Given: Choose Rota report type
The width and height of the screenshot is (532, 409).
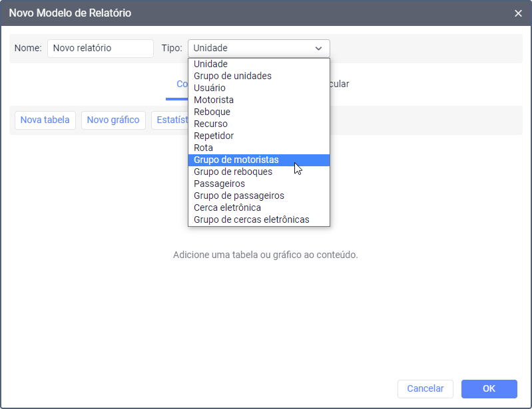Looking at the screenshot, I should coord(203,148).
